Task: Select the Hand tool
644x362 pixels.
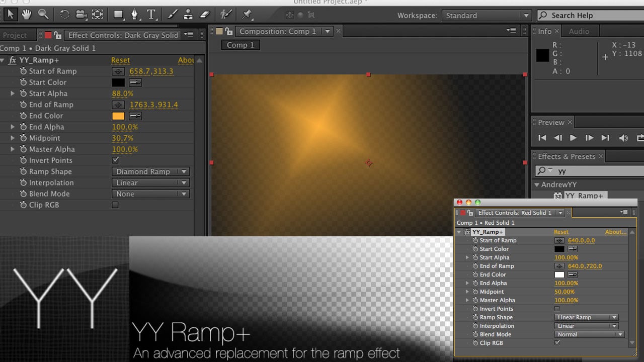Action: pos(26,14)
